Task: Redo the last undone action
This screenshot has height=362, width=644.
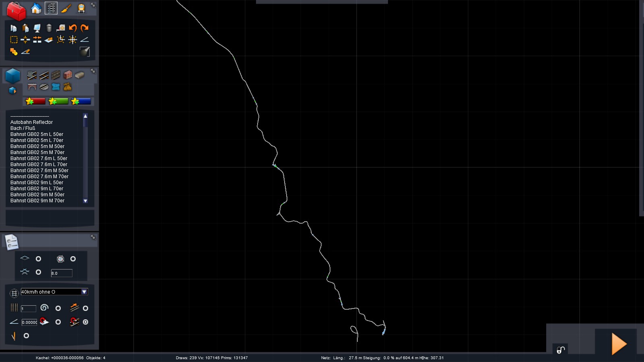Action: (x=85, y=28)
